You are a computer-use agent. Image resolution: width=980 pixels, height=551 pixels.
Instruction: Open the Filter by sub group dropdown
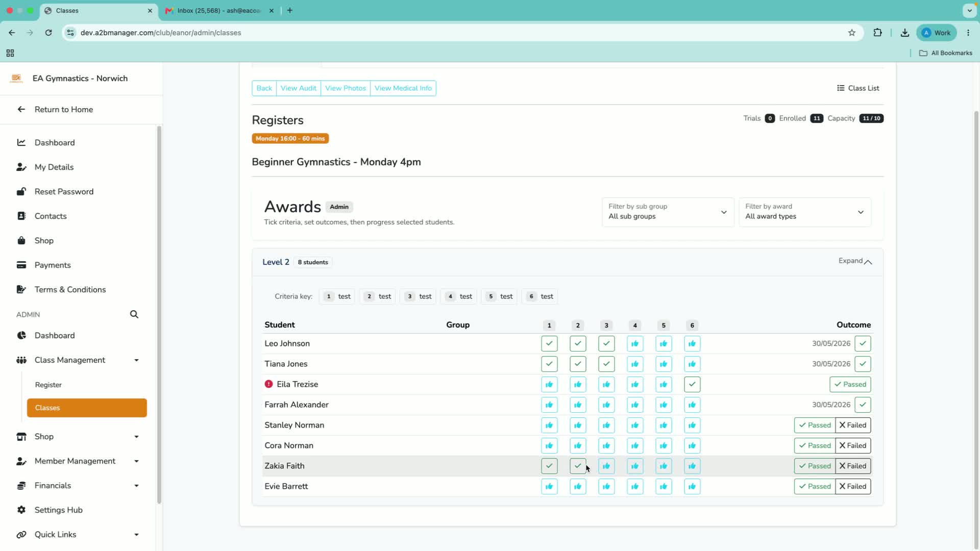tap(668, 212)
